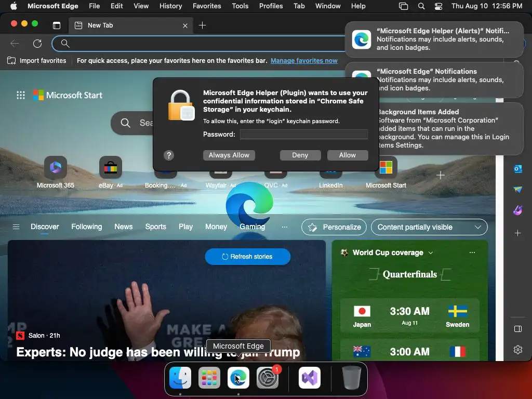Expand the Content partially visible dropdown
The image size is (532, 399).
click(x=429, y=227)
